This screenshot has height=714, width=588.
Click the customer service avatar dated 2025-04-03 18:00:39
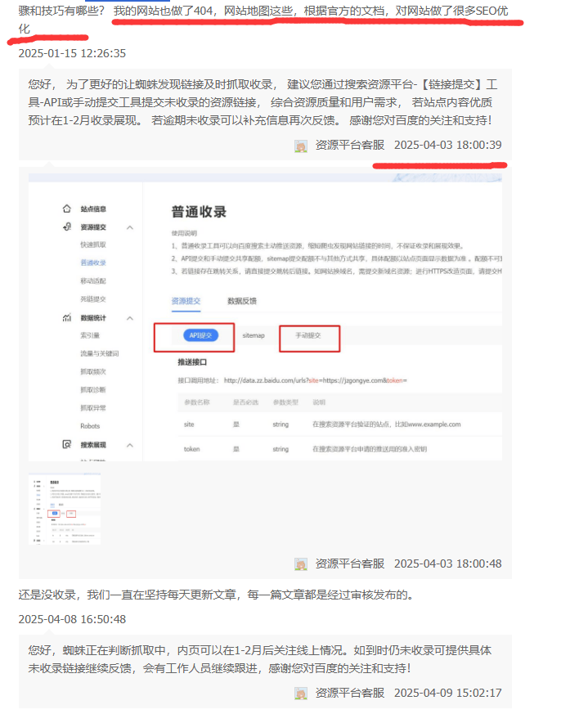[x=301, y=146]
